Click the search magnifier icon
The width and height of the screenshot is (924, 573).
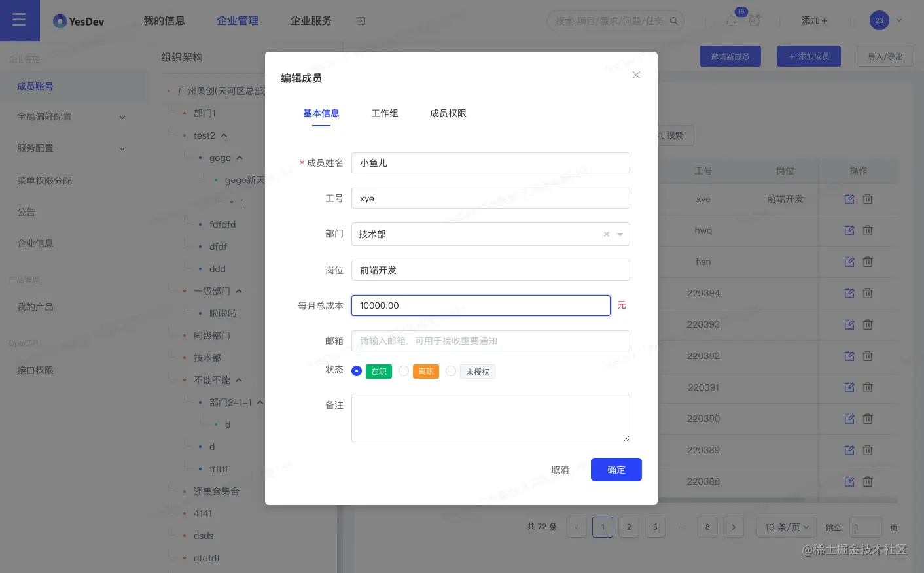pos(673,20)
